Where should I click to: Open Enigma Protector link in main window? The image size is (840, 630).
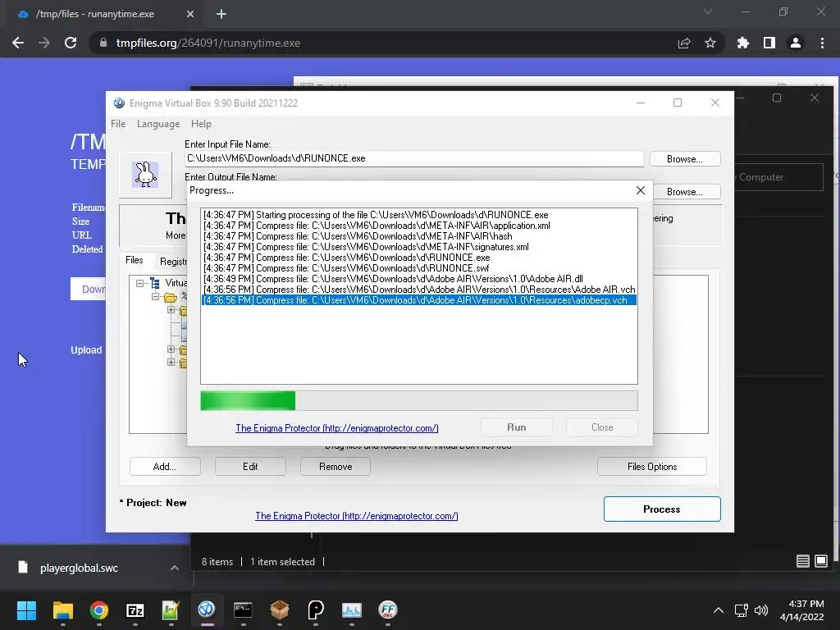click(x=357, y=516)
